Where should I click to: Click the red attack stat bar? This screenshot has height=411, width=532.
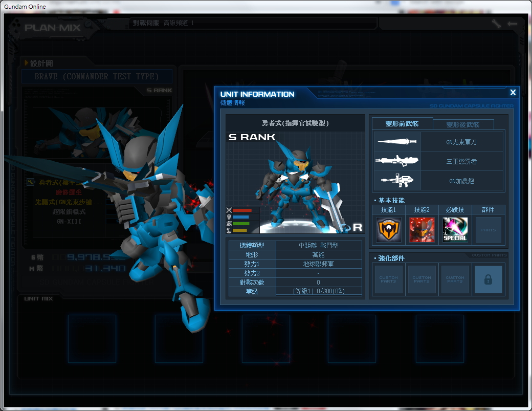(x=242, y=210)
